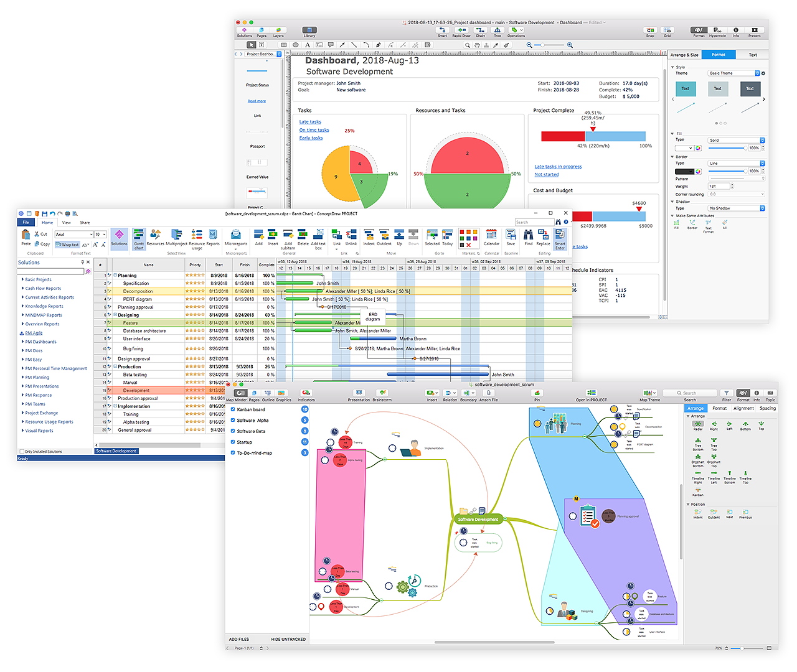
Task: Click Brainstorm icon in mind map toolbar
Action: pyautogui.click(x=382, y=393)
